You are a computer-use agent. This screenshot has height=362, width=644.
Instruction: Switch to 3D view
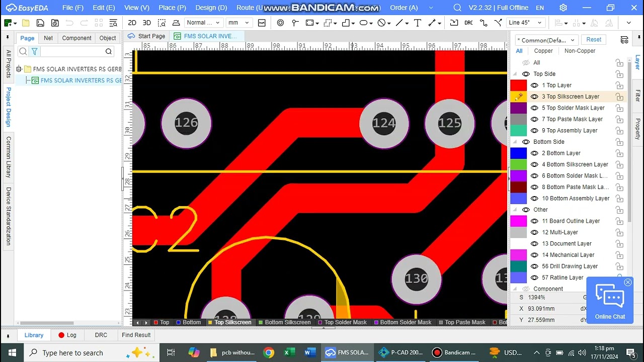click(146, 23)
